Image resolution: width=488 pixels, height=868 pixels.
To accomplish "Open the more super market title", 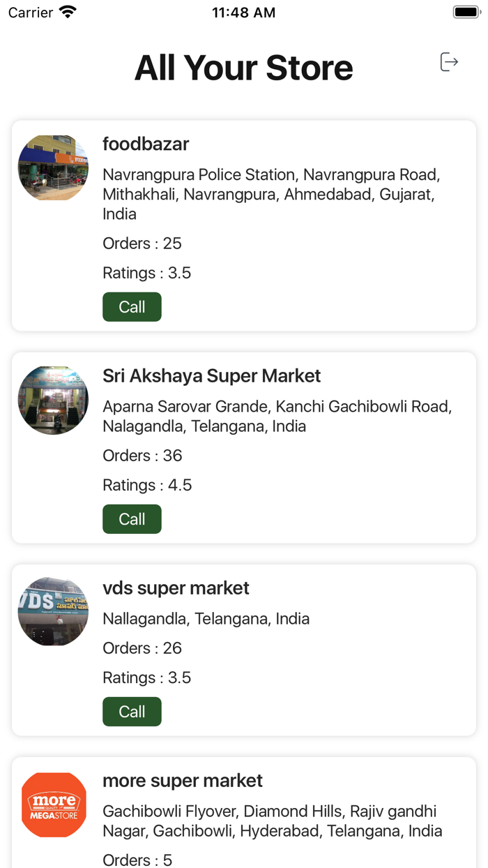I will coord(183,781).
